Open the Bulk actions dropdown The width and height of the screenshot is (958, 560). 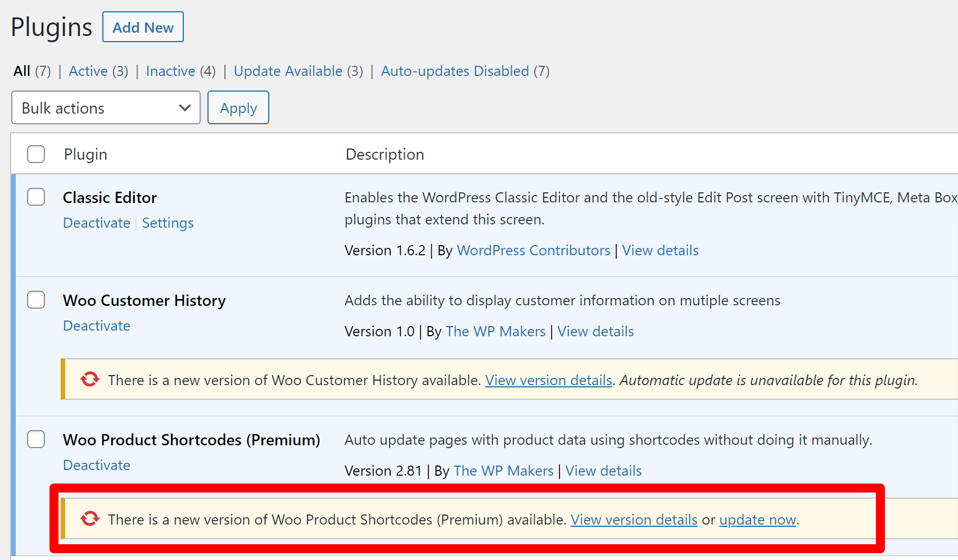[x=106, y=107]
